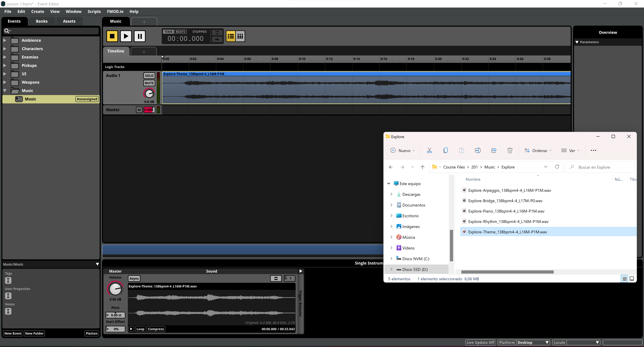Screen dimensions: 644x347
Task: Click the Stop playback button
Action: (112, 37)
